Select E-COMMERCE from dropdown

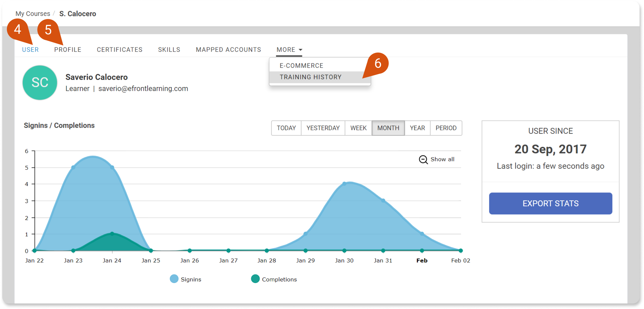[302, 65]
